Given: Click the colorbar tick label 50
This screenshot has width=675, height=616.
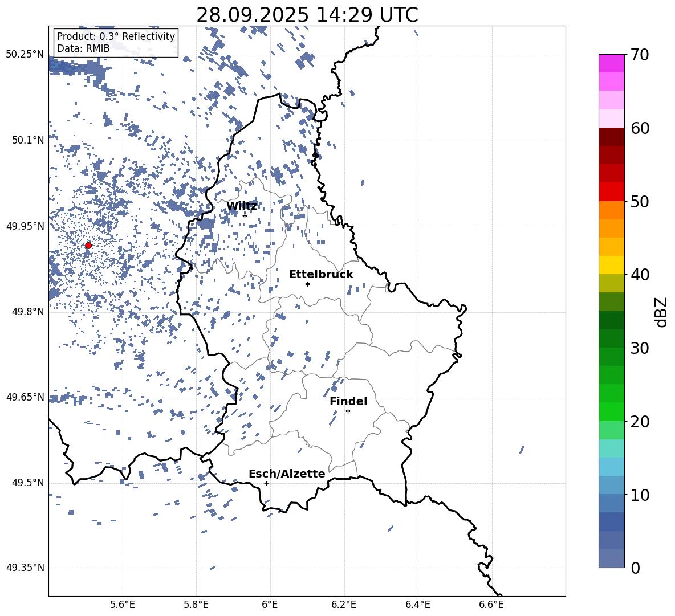Looking at the screenshot, I should [x=640, y=202].
